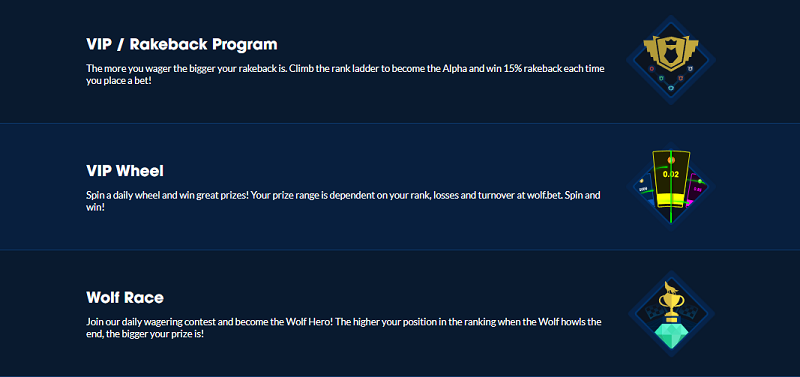Click the golden trophy in Wolf Race icon
This screenshot has height=377, width=800.
click(671, 305)
